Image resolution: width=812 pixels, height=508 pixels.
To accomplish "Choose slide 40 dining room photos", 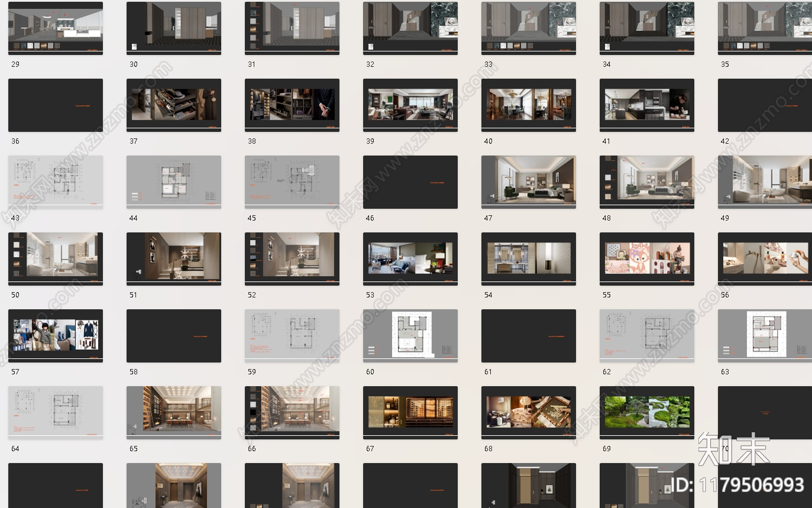I will (529, 105).
